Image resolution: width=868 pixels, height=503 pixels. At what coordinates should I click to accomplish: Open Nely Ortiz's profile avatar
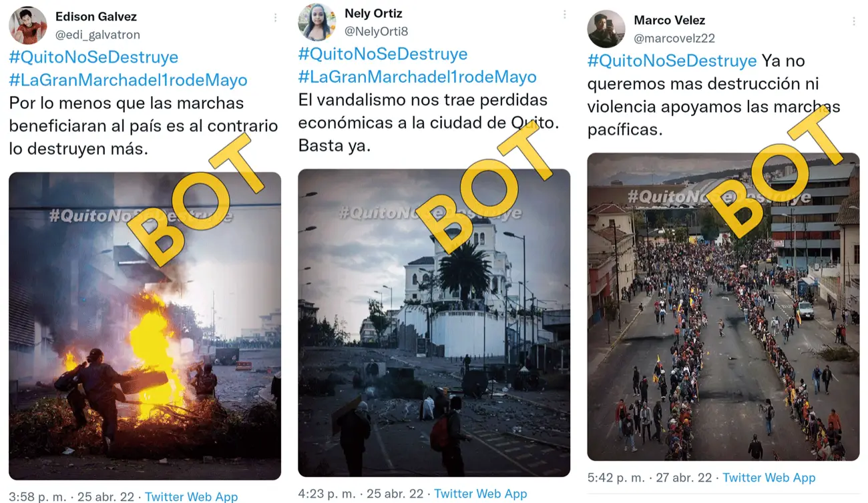tap(317, 22)
